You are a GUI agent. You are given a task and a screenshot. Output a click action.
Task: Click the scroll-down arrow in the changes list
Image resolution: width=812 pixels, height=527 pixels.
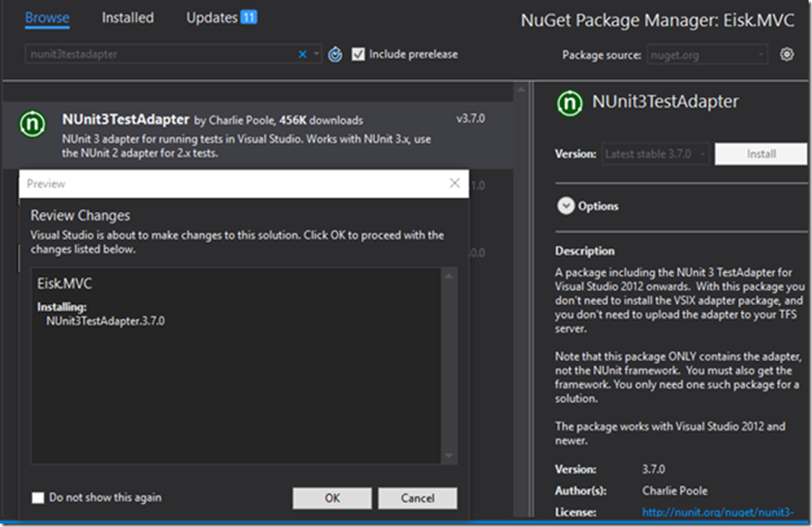(449, 456)
